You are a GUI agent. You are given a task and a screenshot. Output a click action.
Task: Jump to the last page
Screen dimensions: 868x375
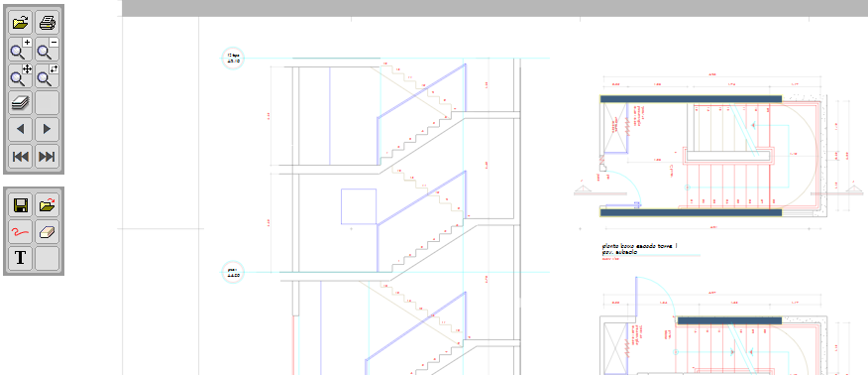pos(47,156)
